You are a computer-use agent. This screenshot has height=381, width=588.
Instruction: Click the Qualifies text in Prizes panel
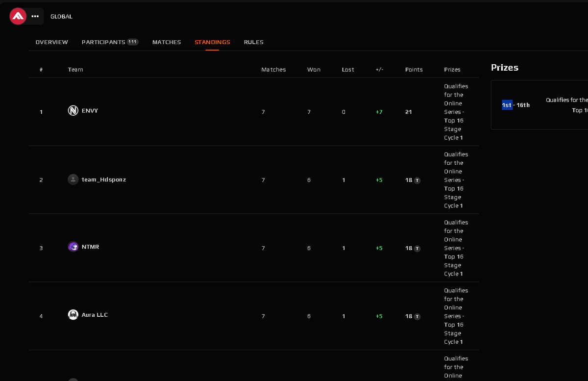coord(567,105)
